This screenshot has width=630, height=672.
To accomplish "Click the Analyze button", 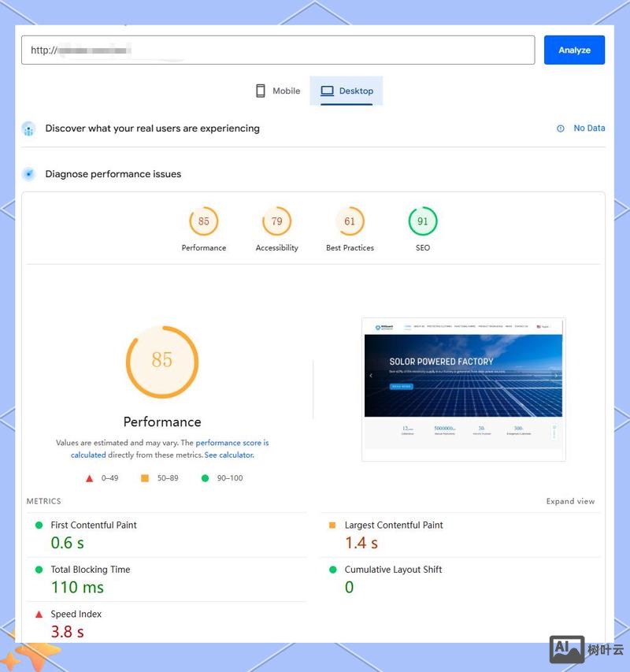I will [x=574, y=50].
